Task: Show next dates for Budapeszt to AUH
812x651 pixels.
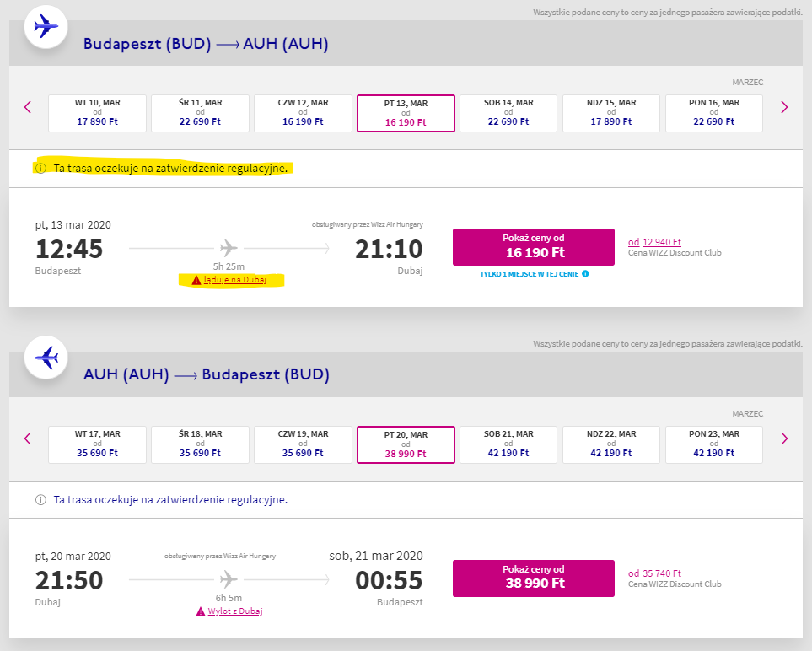Action: pos(784,107)
